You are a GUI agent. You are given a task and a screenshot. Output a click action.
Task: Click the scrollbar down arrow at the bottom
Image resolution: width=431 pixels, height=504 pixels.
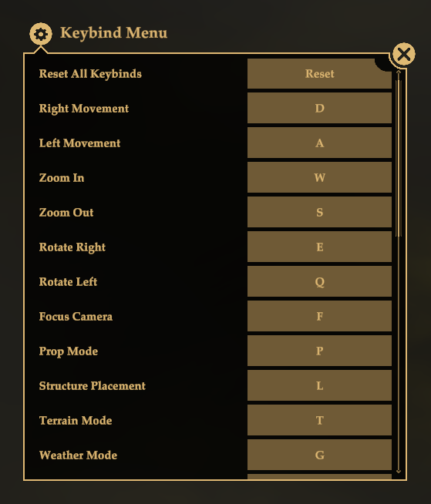[x=399, y=471]
